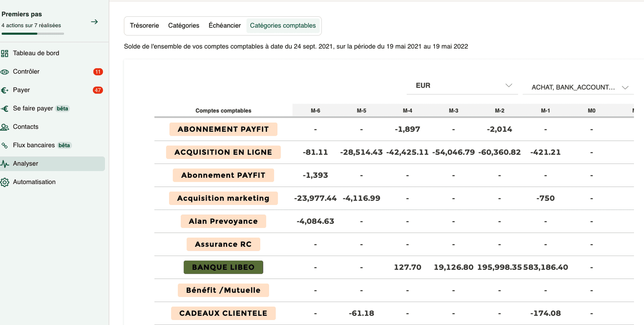Click the arrow icon next to Premiers pas
The width and height of the screenshot is (644, 325).
(x=94, y=22)
